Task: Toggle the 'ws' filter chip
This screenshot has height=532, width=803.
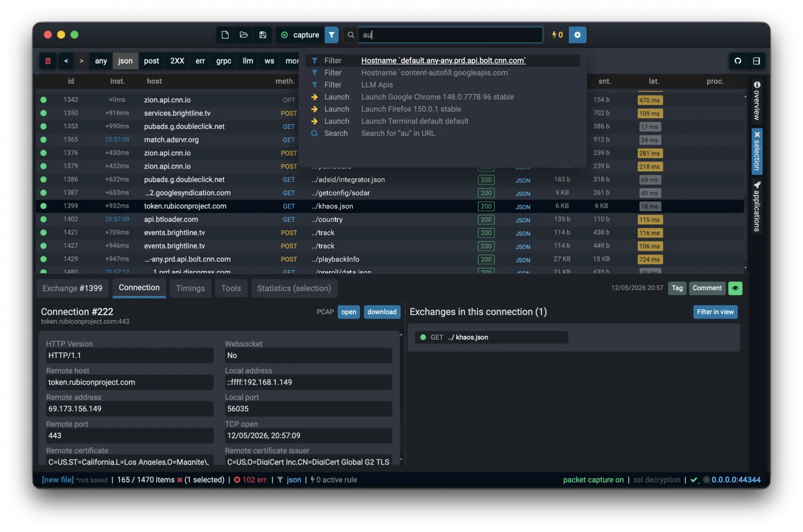Action: coord(270,61)
